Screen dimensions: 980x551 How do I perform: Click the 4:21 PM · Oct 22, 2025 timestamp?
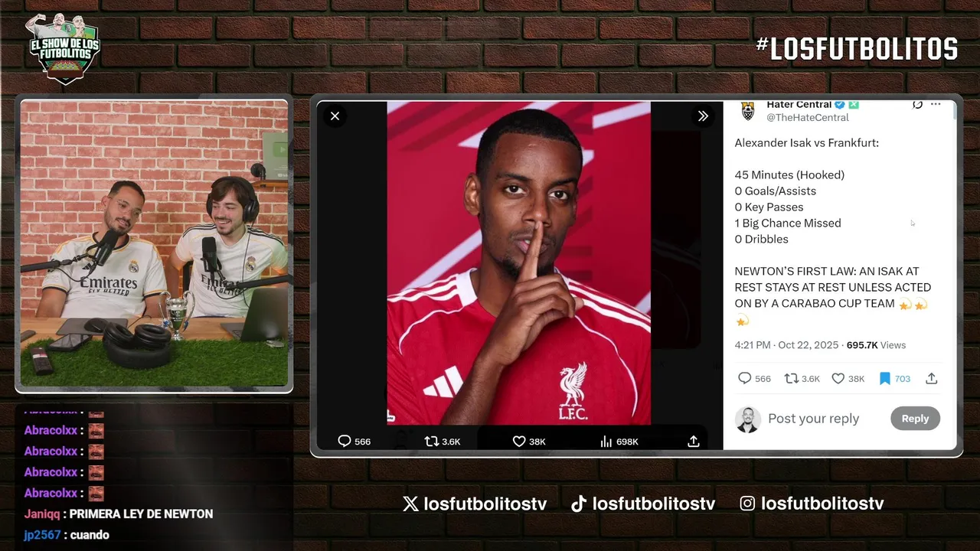[787, 345]
